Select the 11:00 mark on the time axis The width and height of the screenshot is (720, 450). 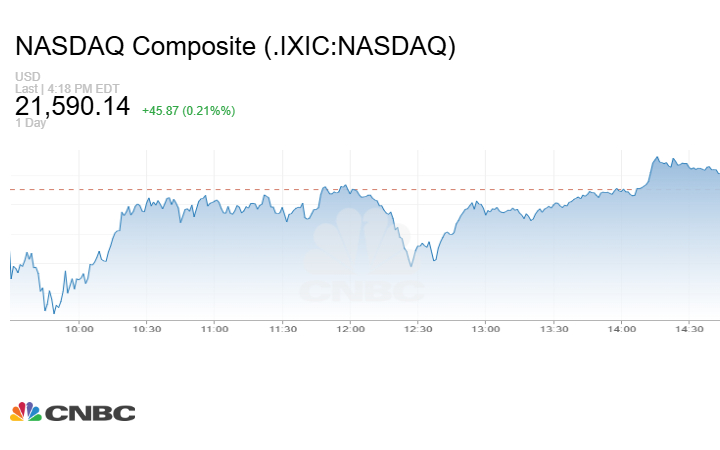pyautogui.click(x=215, y=329)
